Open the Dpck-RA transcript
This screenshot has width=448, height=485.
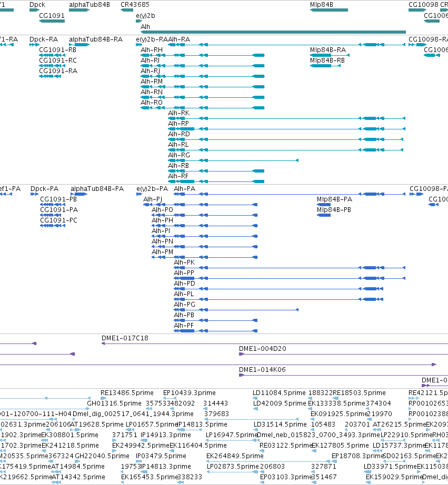coord(34,45)
